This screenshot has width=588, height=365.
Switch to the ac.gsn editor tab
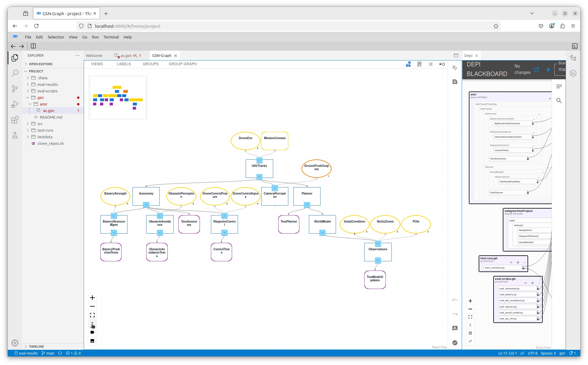pyautogui.click(x=128, y=55)
